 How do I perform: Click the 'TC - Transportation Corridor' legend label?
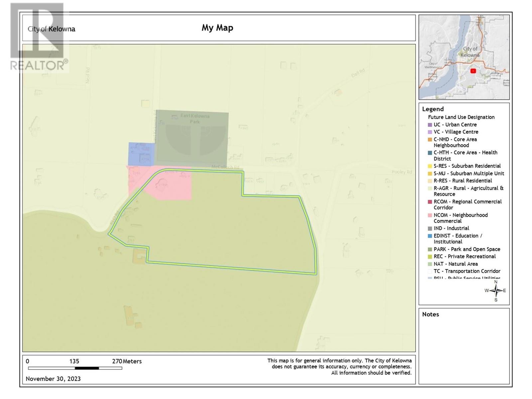(467, 271)
